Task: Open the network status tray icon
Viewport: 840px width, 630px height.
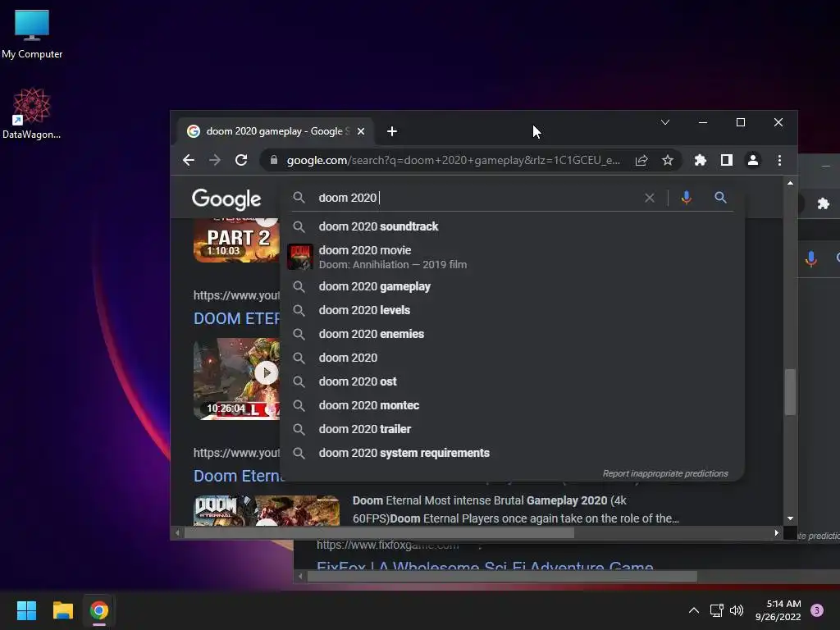Action: tap(716, 610)
